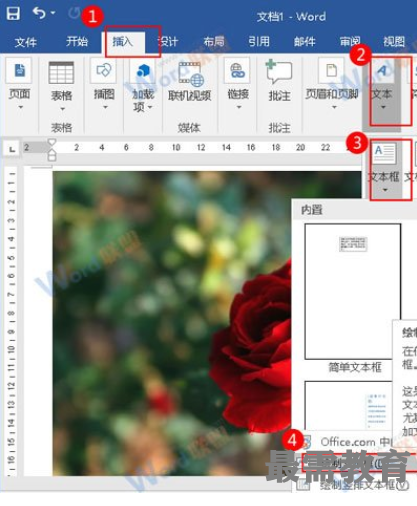
Task: Switch to the 开始 tab
Action: (77, 41)
